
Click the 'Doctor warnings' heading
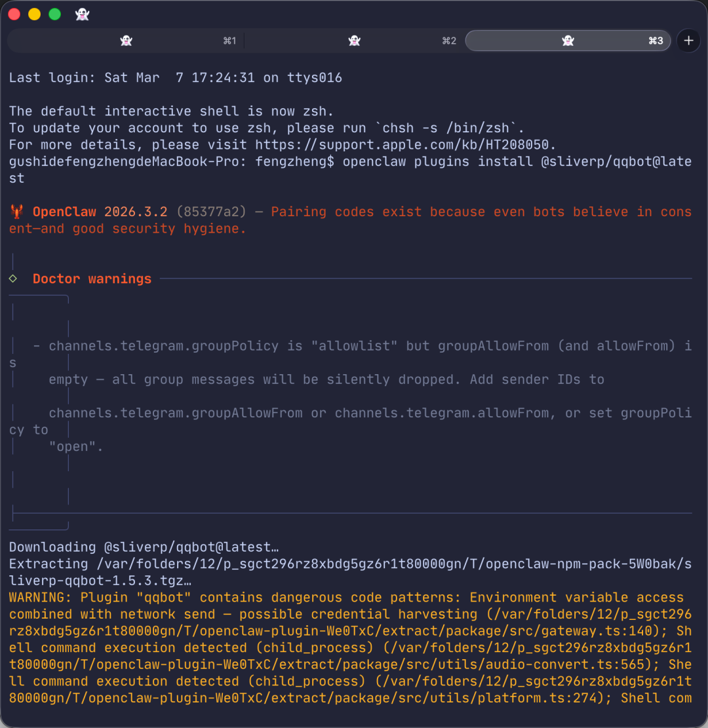(x=92, y=278)
